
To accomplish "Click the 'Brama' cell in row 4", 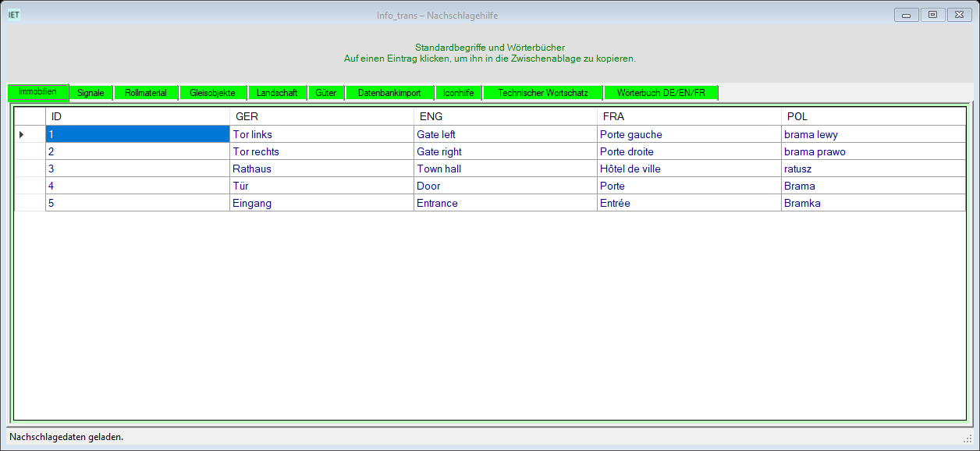I will [x=873, y=186].
